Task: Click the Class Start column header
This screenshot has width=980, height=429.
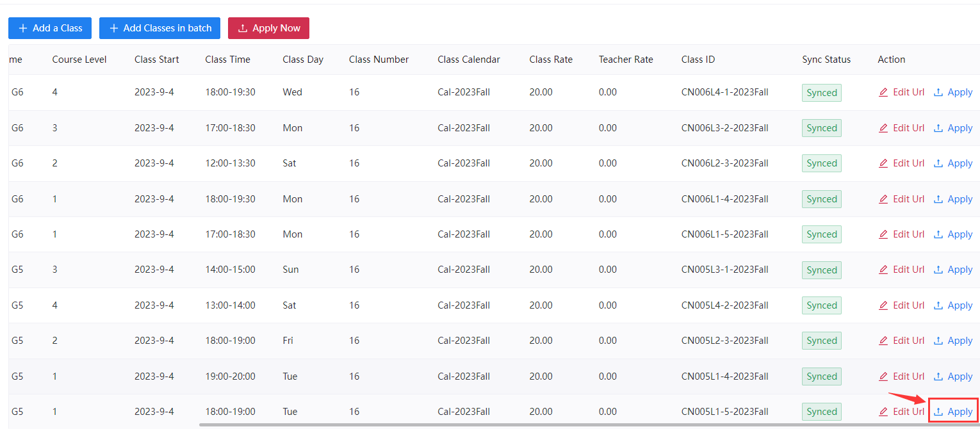Action: tap(156, 60)
